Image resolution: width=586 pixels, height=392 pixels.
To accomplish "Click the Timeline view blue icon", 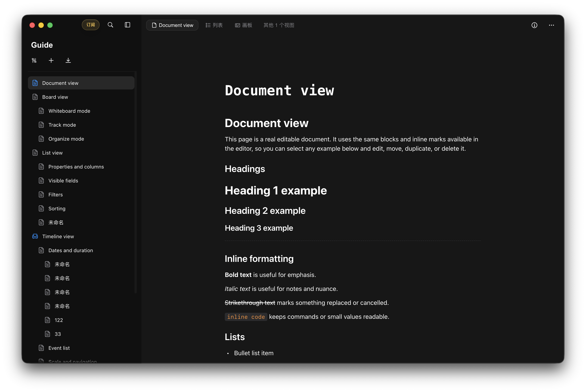I will tap(35, 236).
